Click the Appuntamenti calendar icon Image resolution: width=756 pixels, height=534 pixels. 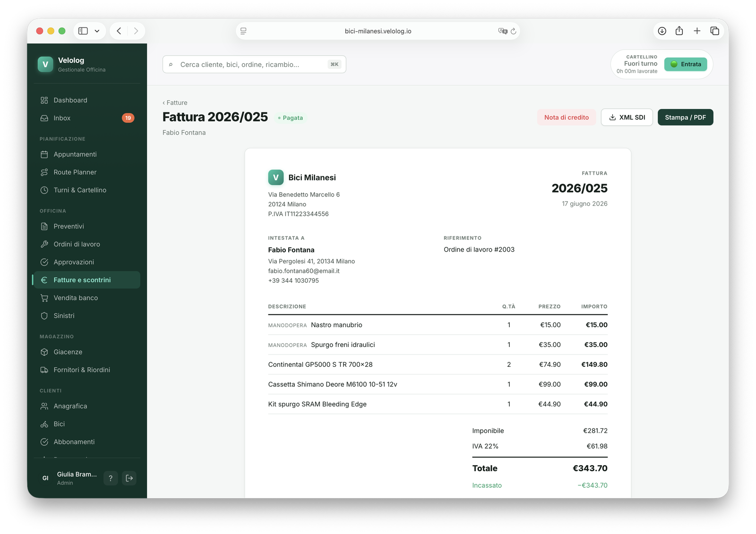tap(44, 154)
